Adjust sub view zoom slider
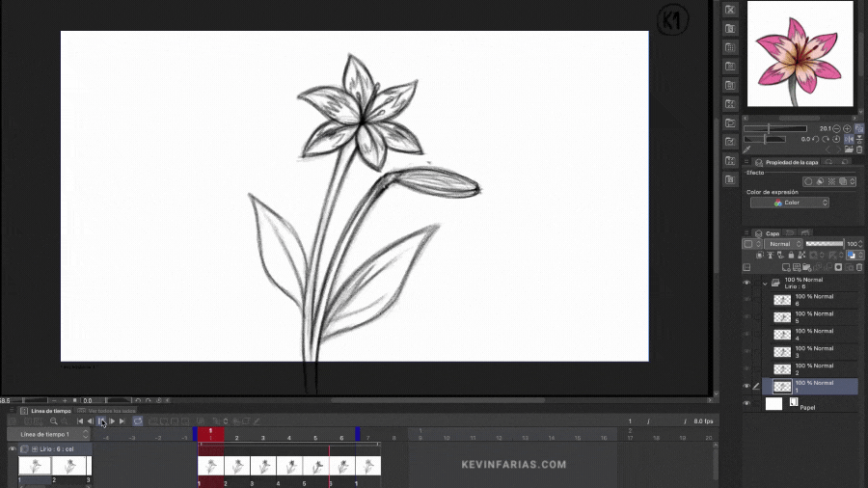868x488 pixels. click(775, 128)
